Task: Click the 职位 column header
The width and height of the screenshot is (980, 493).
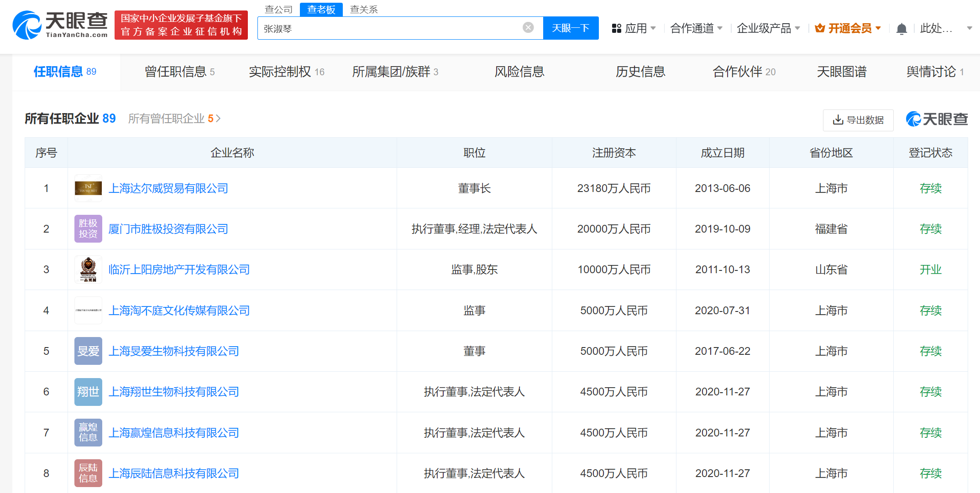Action: pos(474,153)
